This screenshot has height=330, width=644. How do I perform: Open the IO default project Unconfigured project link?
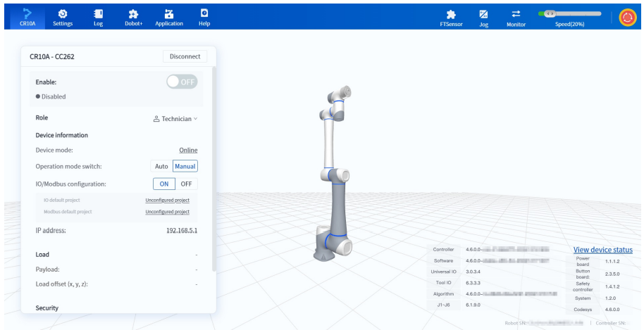pos(167,201)
